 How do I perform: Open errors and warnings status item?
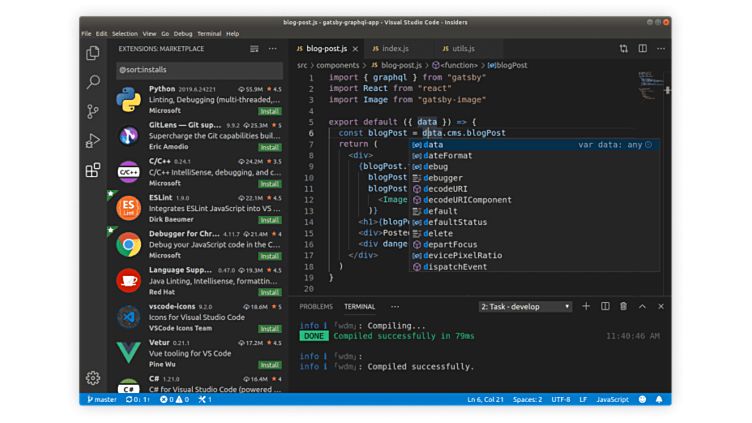coord(174,399)
